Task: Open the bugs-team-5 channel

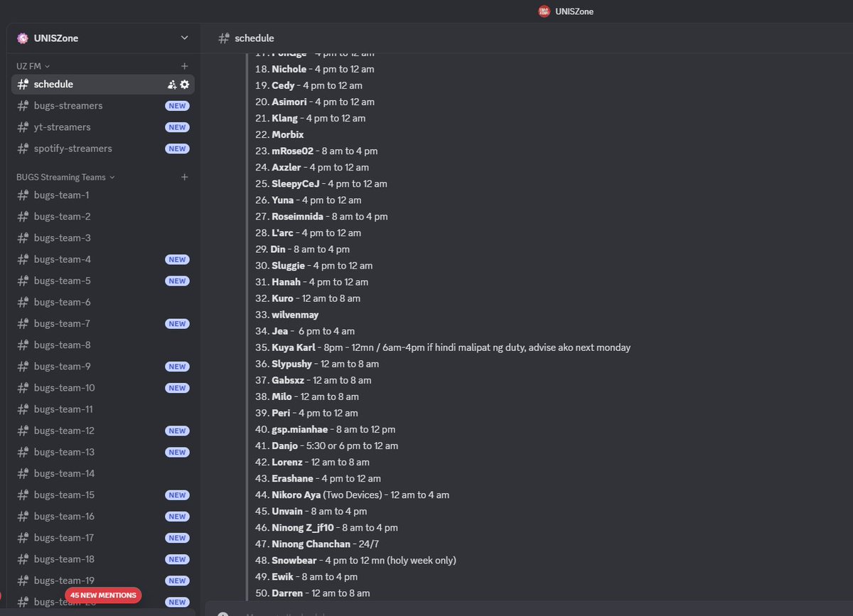Action: [103, 281]
